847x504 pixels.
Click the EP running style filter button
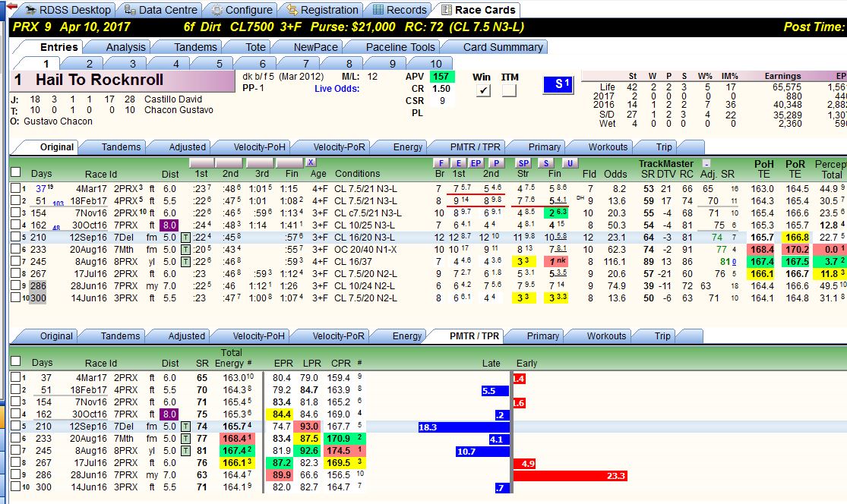[x=476, y=163]
